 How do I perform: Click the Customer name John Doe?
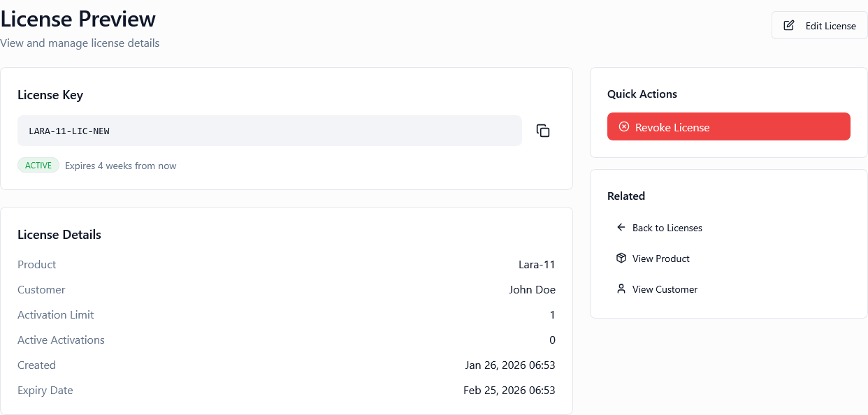(532, 289)
